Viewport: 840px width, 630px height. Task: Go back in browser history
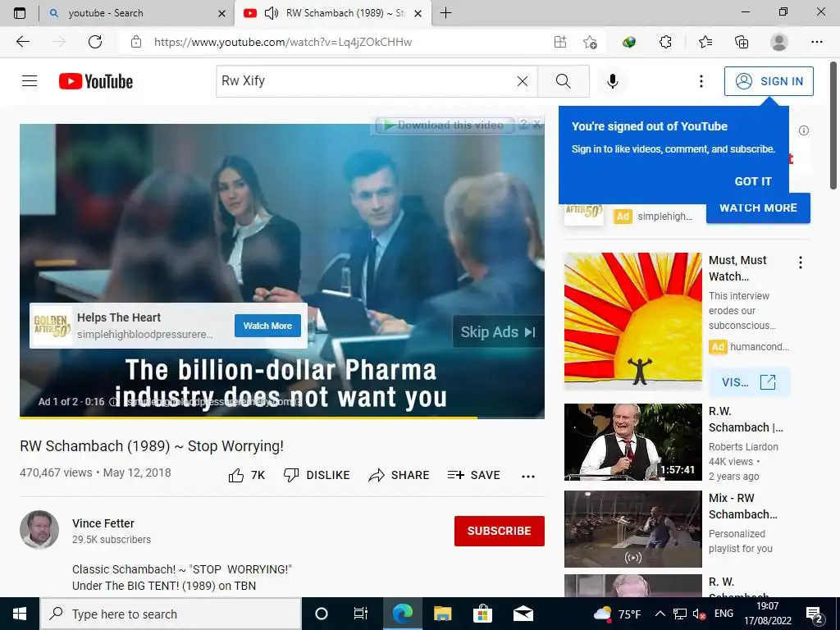[x=22, y=42]
